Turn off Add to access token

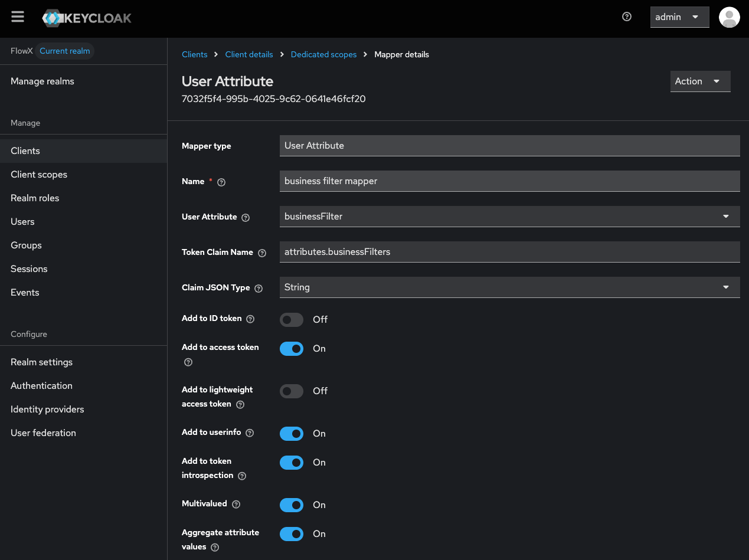pos(292,349)
